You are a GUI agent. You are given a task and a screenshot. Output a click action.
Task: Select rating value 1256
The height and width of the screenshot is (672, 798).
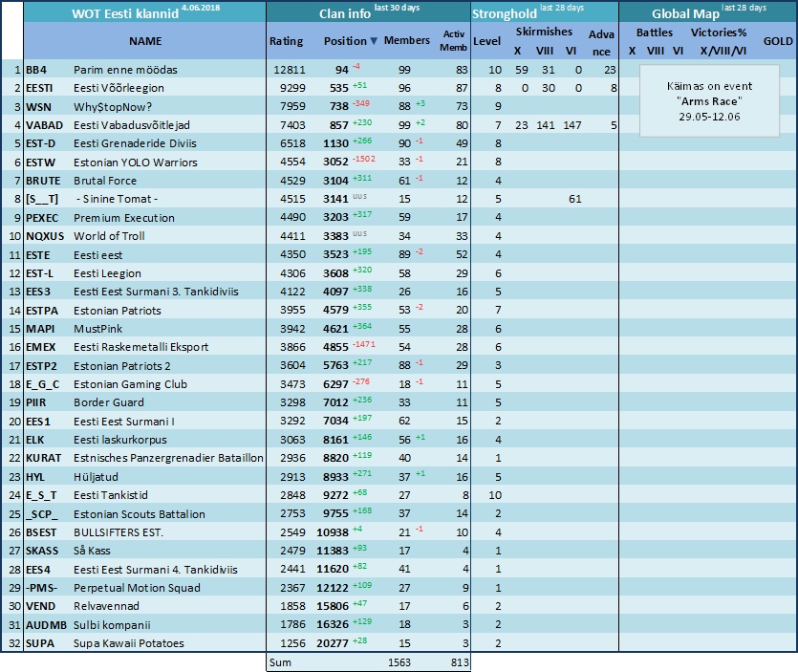[292, 643]
